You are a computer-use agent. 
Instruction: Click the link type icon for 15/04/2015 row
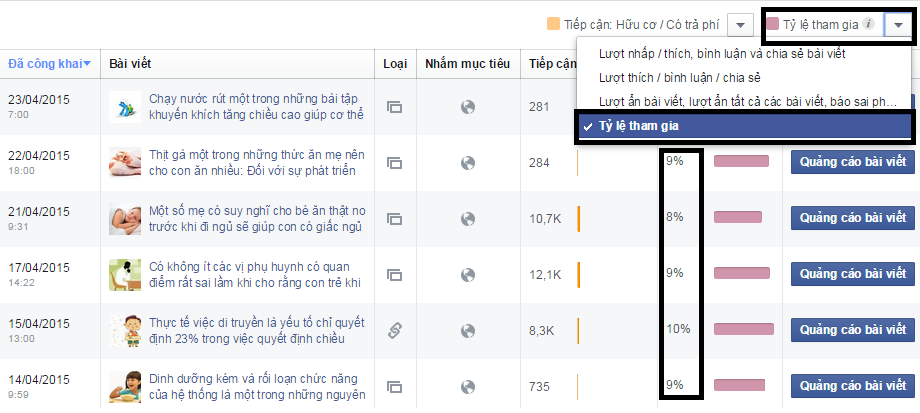tap(394, 331)
